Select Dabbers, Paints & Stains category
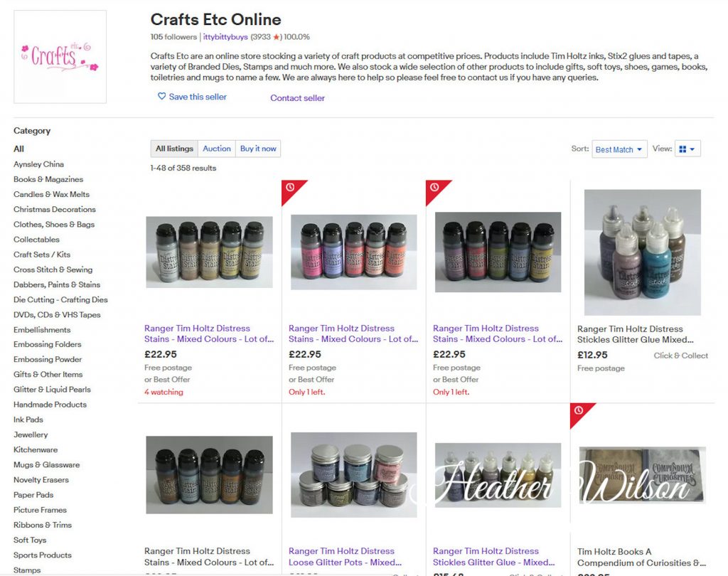Viewport: 728px width, 576px height. click(57, 284)
